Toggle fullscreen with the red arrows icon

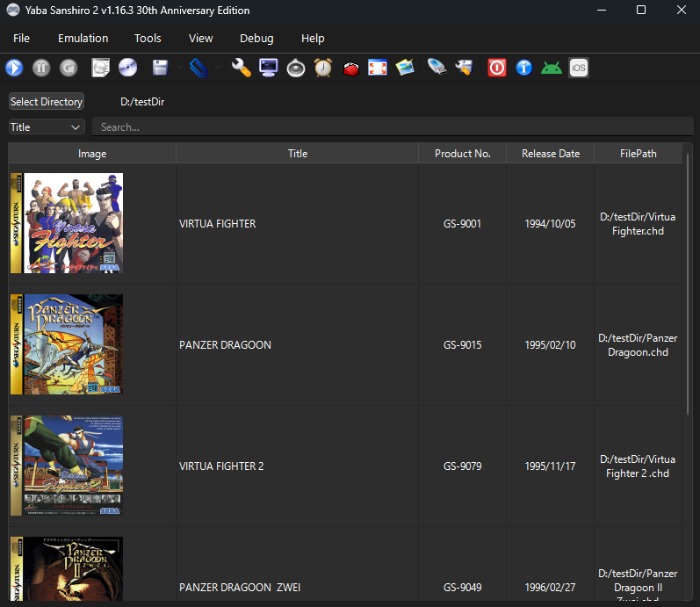[x=377, y=68]
